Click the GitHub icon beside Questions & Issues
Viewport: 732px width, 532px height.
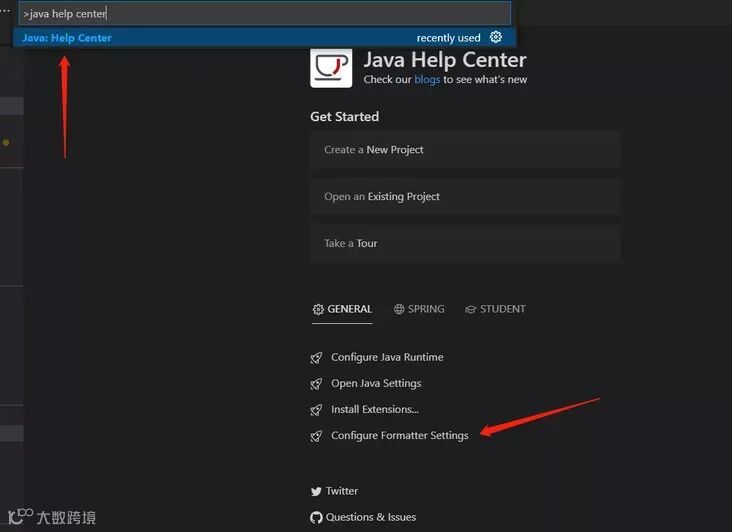pyautogui.click(x=316, y=518)
